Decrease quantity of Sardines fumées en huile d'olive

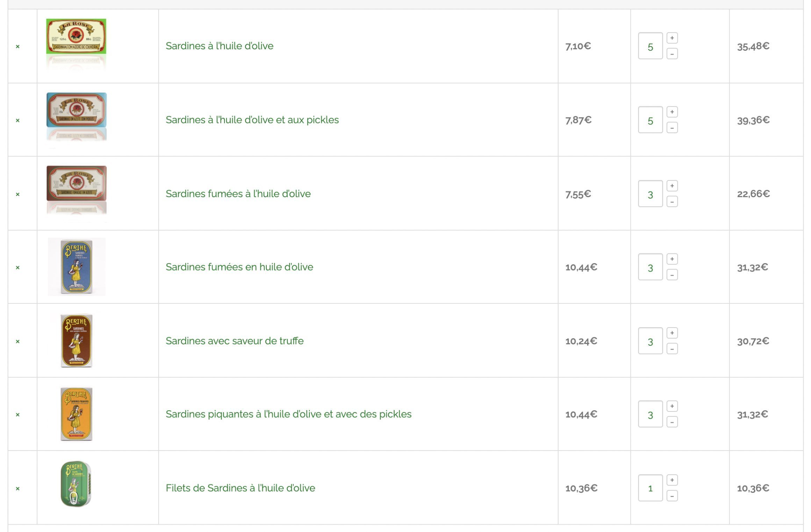pos(672,275)
